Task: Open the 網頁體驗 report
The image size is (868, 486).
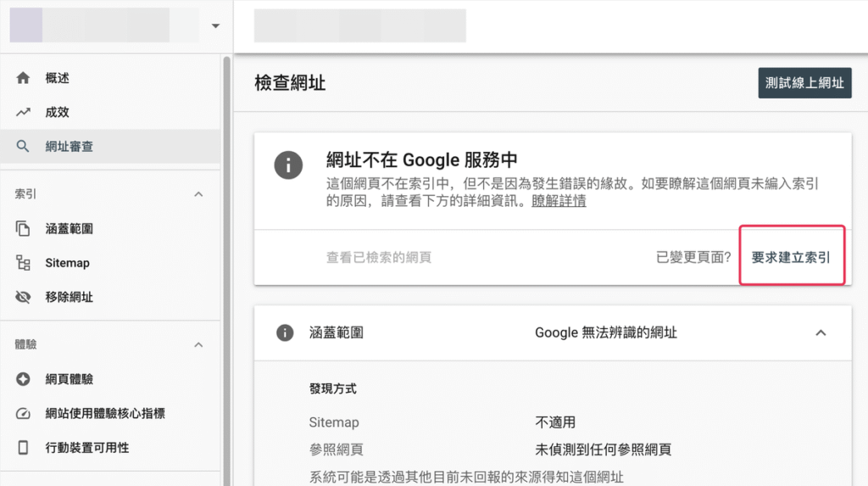Action: (x=110, y=379)
